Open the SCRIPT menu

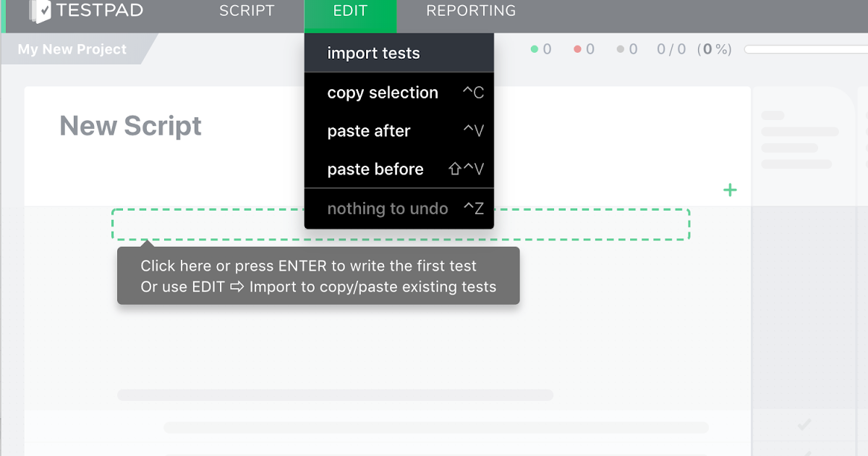click(246, 11)
